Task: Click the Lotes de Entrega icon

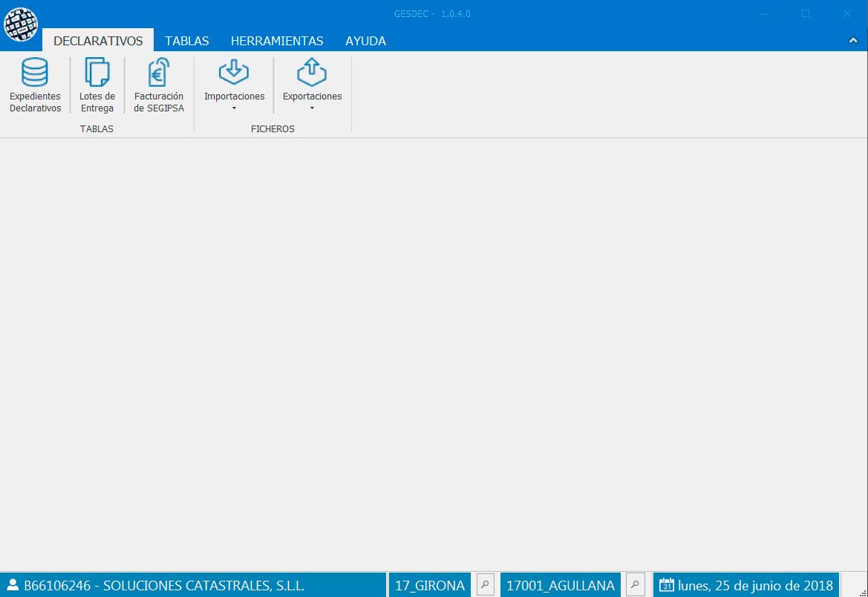Action: click(97, 73)
